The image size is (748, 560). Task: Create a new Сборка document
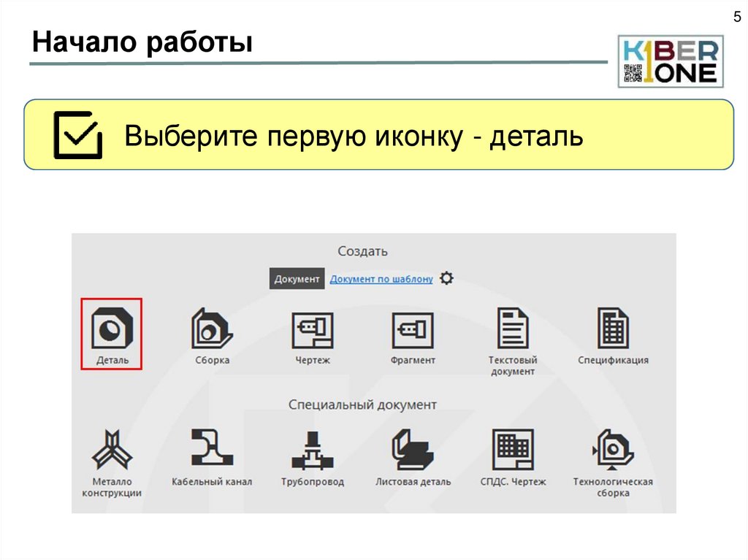point(212,329)
